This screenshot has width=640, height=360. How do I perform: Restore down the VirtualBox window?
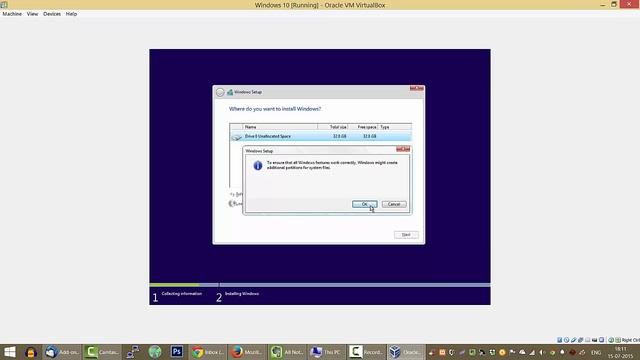613,4
